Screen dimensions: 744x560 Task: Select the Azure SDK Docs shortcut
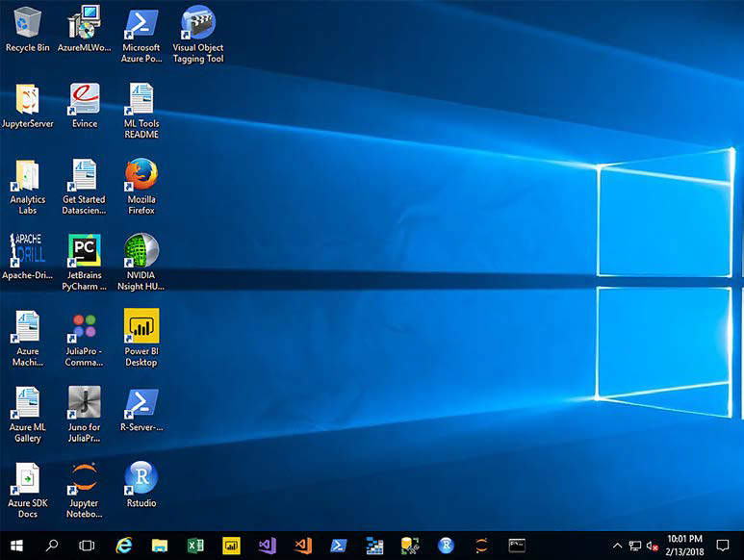pos(28,478)
